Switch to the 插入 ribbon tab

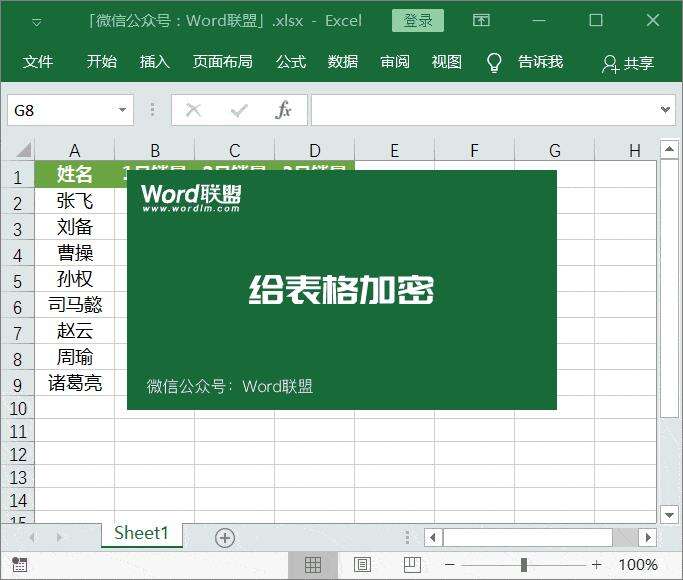click(x=154, y=62)
